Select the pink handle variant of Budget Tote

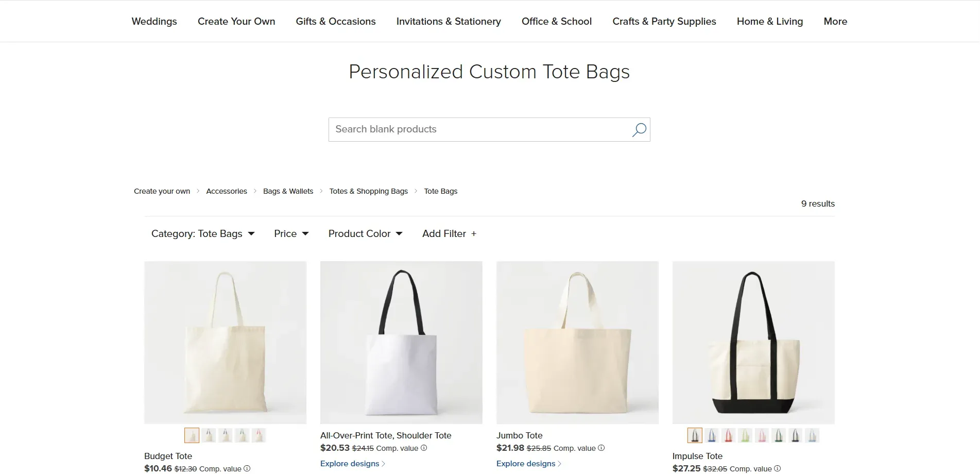(x=259, y=435)
